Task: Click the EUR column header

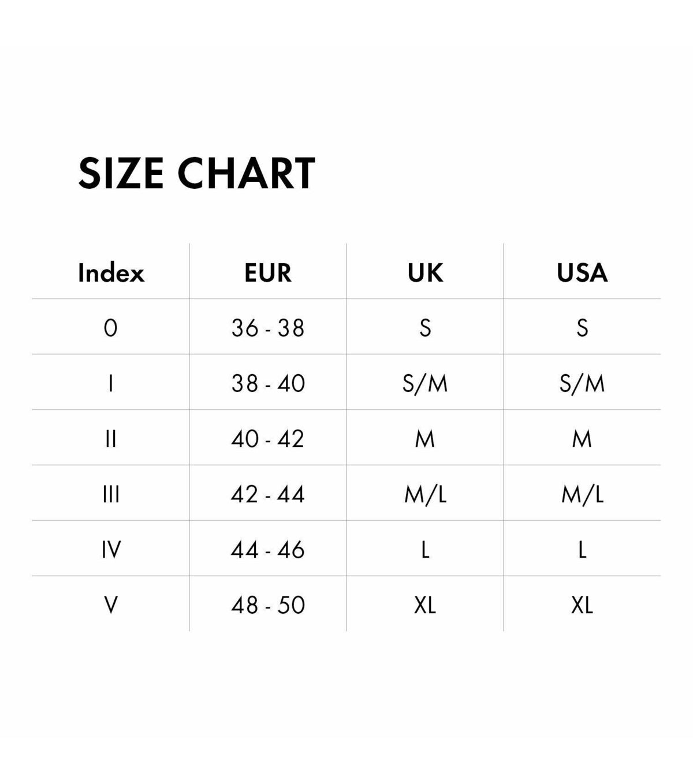Action: point(268,272)
